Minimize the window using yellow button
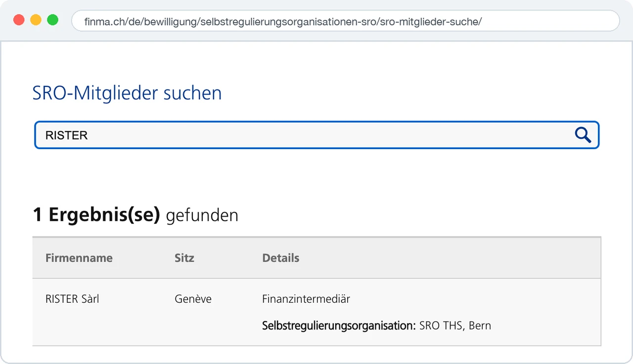The height and width of the screenshot is (364, 633). tap(36, 20)
